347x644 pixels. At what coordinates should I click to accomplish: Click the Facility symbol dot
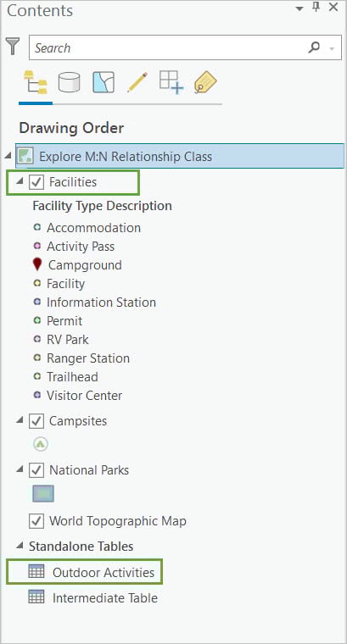[x=37, y=283]
